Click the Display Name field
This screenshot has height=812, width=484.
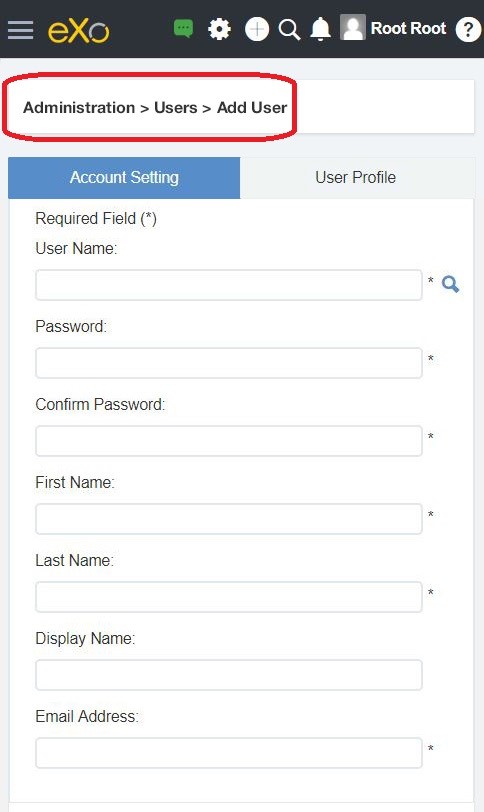click(229, 675)
